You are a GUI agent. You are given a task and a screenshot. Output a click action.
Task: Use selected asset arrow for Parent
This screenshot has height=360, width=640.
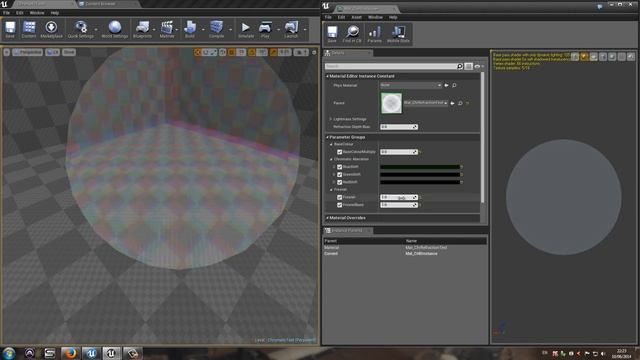click(x=452, y=103)
